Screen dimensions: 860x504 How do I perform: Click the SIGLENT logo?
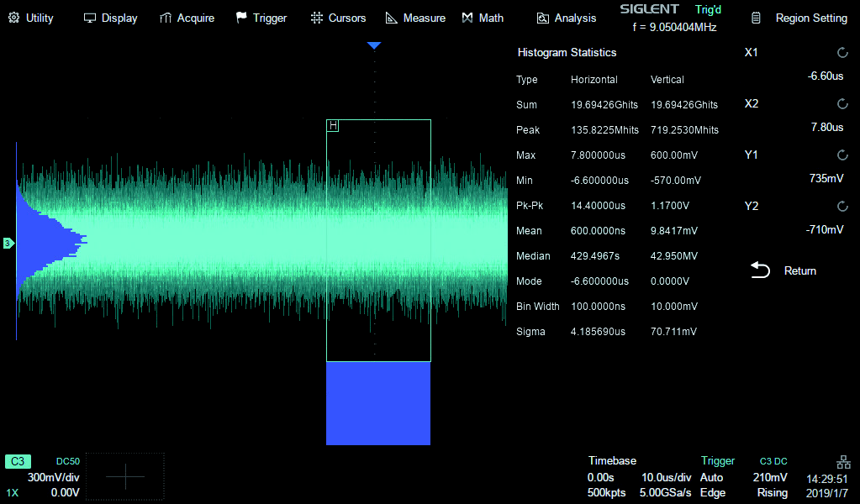(x=649, y=9)
